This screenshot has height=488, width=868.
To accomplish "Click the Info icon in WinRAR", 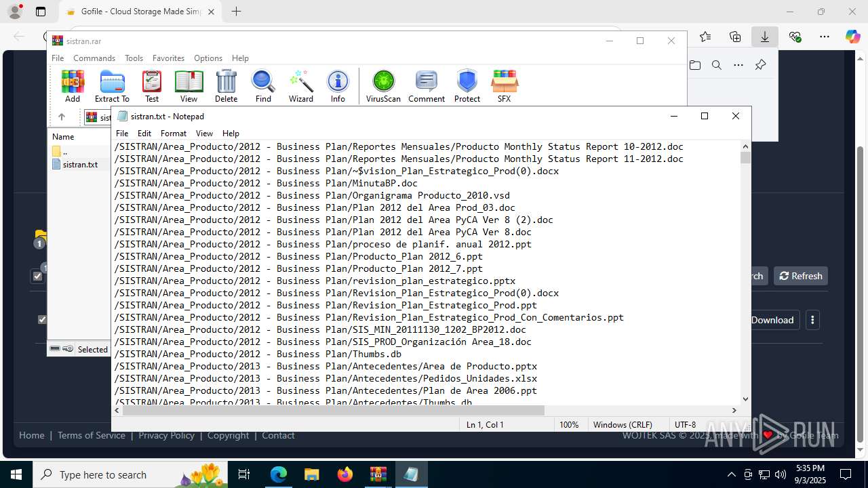I will pyautogui.click(x=338, y=86).
